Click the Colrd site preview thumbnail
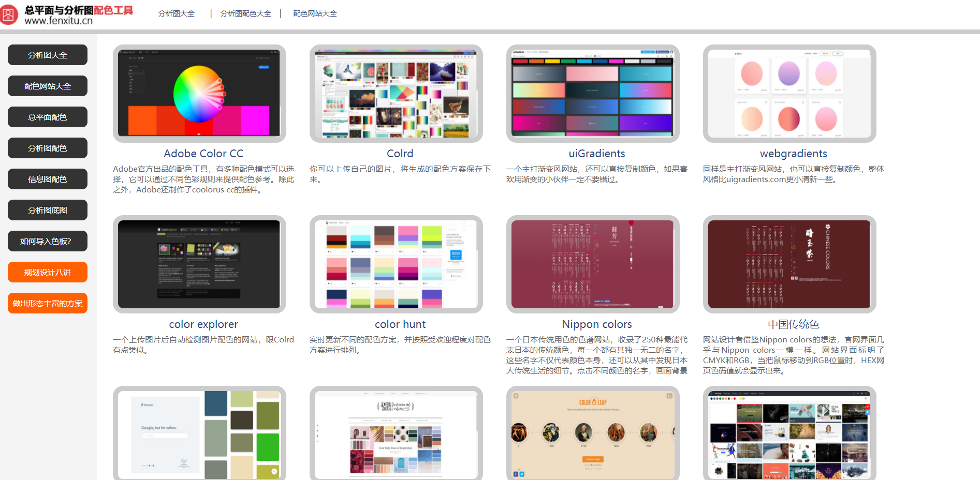980x480 pixels. click(x=396, y=94)
